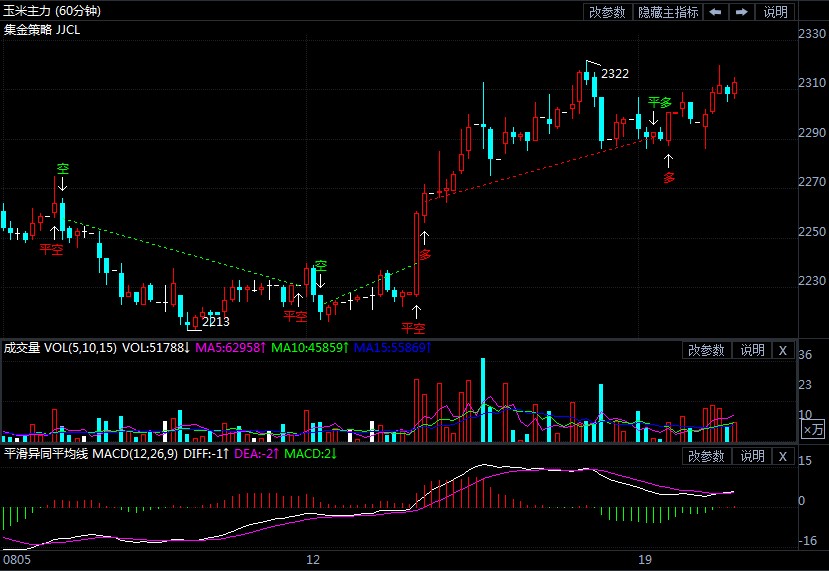The width and height of the screenshot is (829, 571).
Task: Click the MA10:45859 volume value
Action: (x=310, y=348)
